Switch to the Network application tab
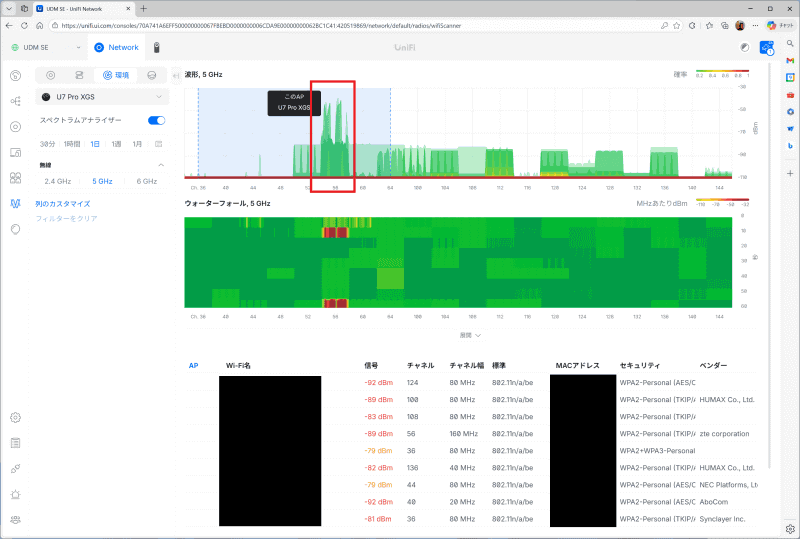 (116, 47)
